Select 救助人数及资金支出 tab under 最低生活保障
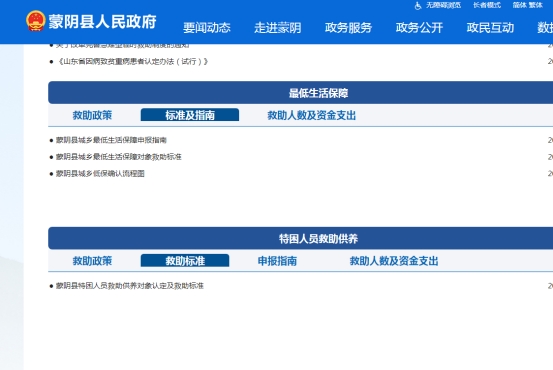 [x=311, y=115]
